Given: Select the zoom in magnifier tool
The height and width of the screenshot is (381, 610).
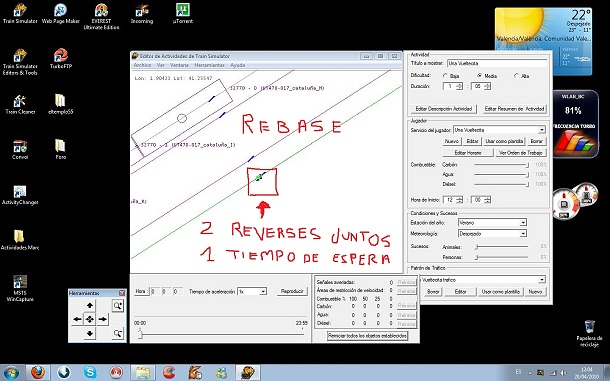Looking at the screenshot, I should click(118, 306).
